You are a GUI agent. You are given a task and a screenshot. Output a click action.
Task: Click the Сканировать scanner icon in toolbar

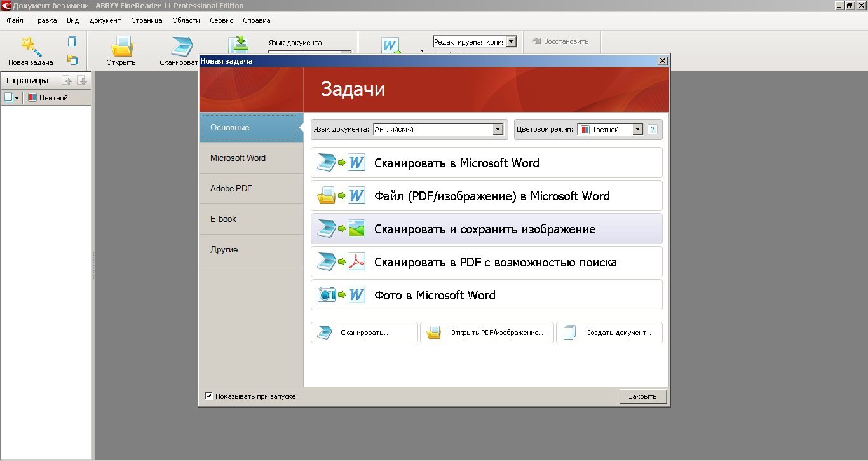point(180,46)
